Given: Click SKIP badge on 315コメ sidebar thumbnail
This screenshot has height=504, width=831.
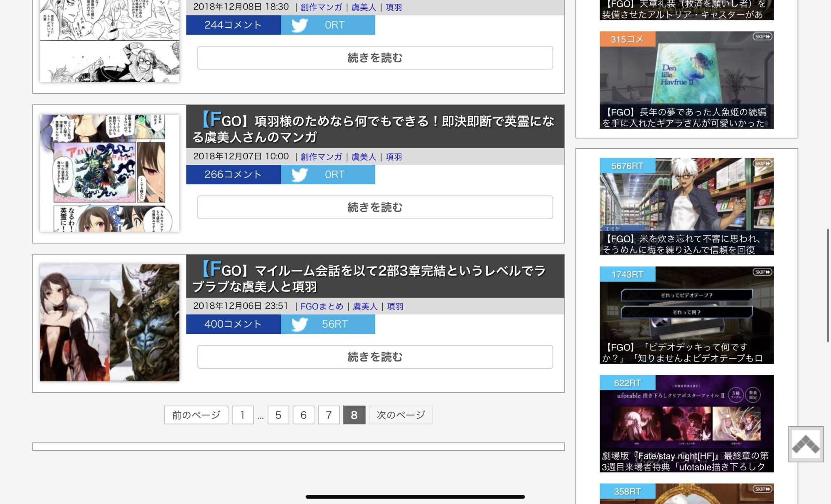Looking at the screenshot, I should tap(762, 37).
